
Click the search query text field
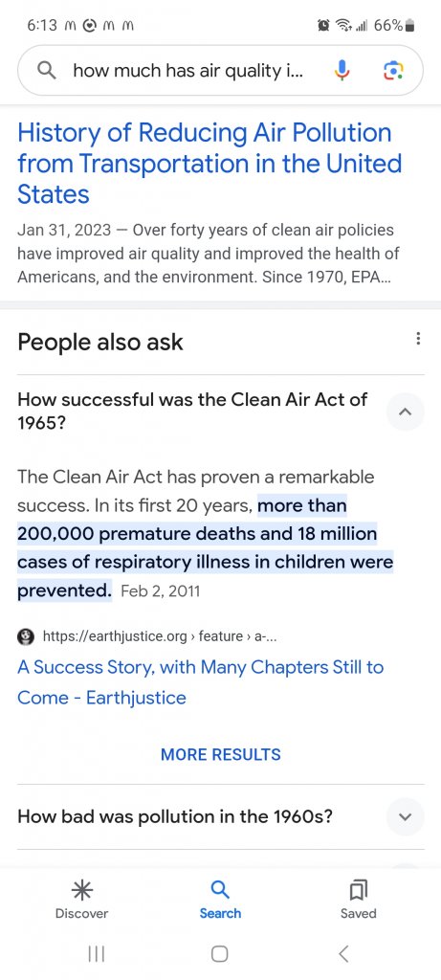tap(187, 71)
